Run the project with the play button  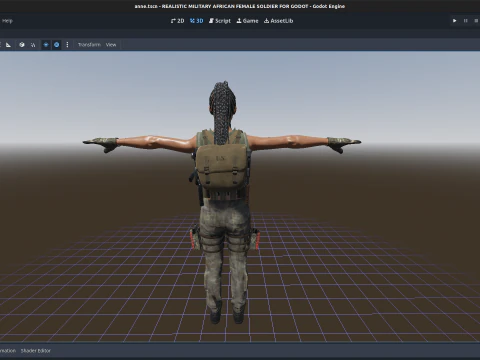point(454,21)
